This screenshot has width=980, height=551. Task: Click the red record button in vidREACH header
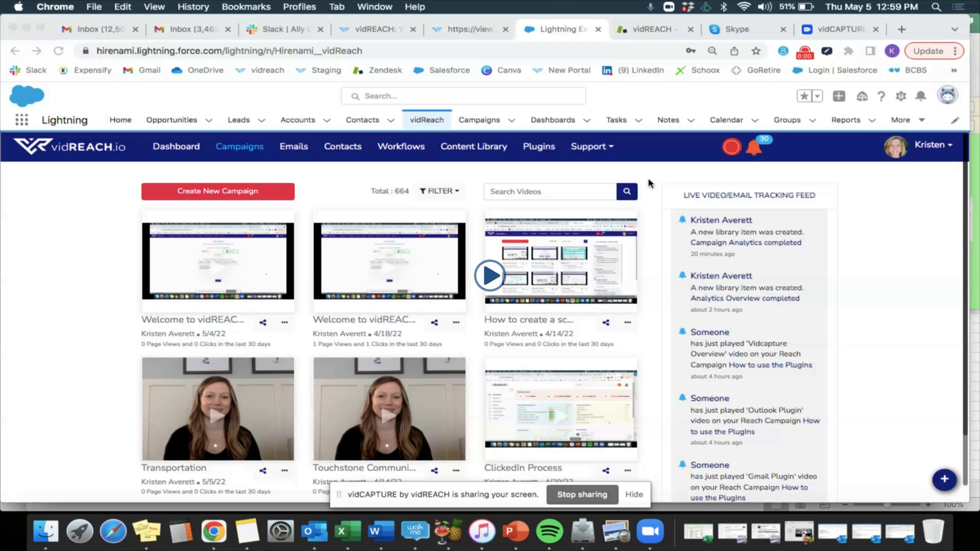pos(731,147)
